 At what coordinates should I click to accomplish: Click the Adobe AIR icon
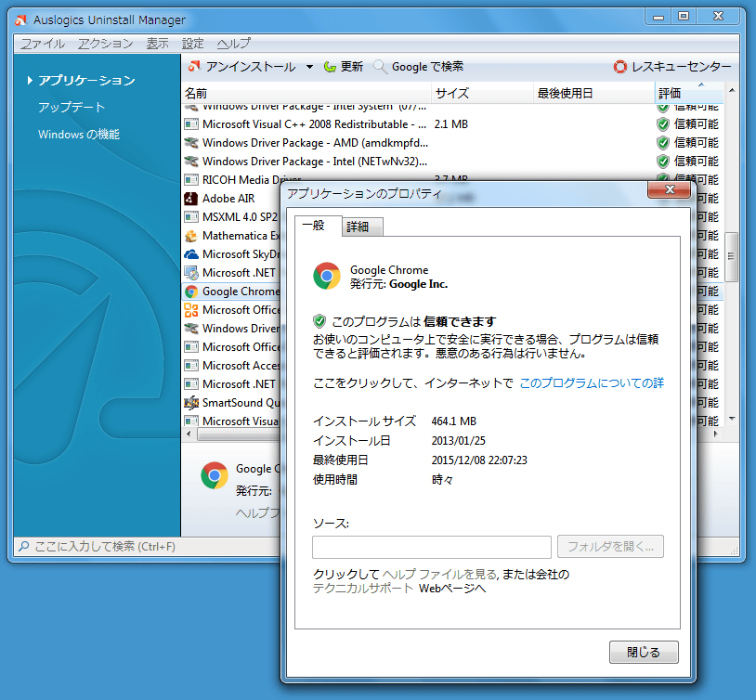coord(191,198)
